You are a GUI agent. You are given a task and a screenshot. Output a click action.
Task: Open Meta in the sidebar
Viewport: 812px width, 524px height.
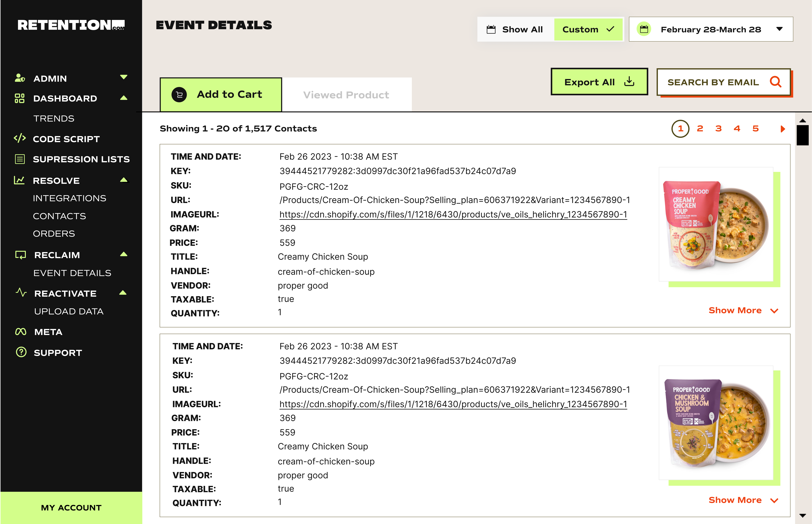(48, 332)
